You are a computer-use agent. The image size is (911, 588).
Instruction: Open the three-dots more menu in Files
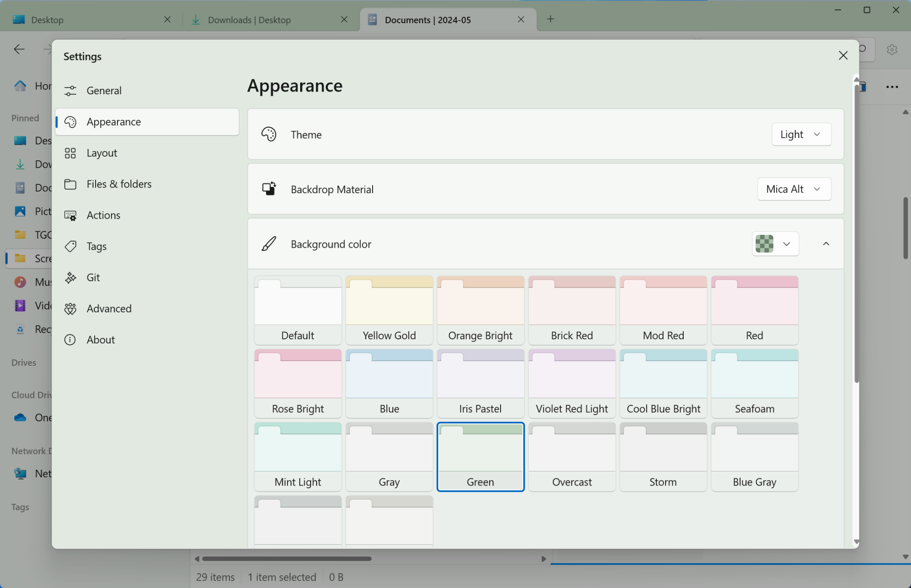point(892,87)
